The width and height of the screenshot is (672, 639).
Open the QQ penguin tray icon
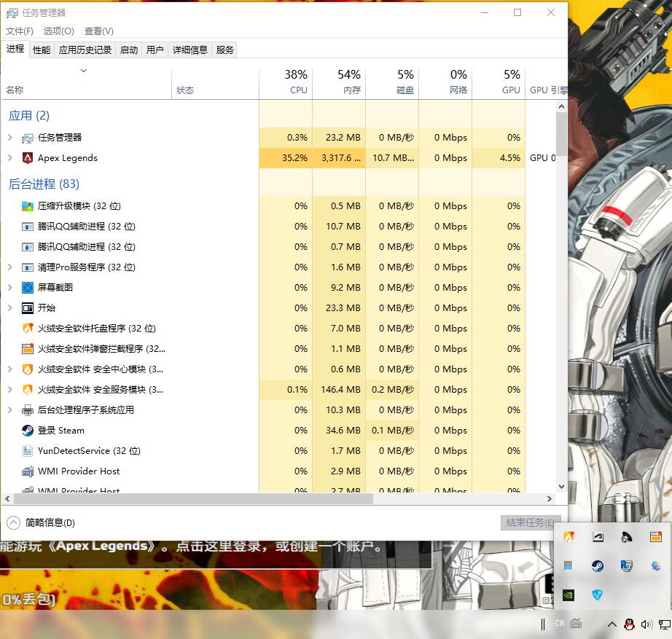click(x=630, y=624)
